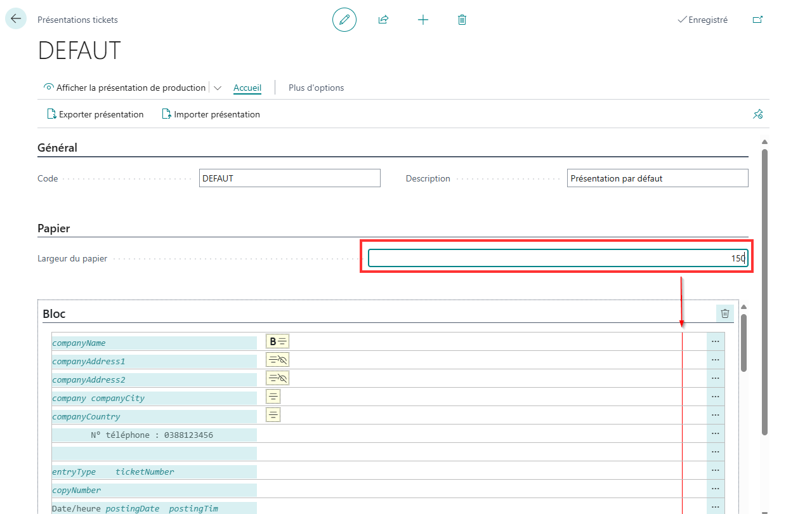Click the delete trash icon in header
Viewport: 812px width, 514px height.
pyautogui.click(x=462, y=20)
